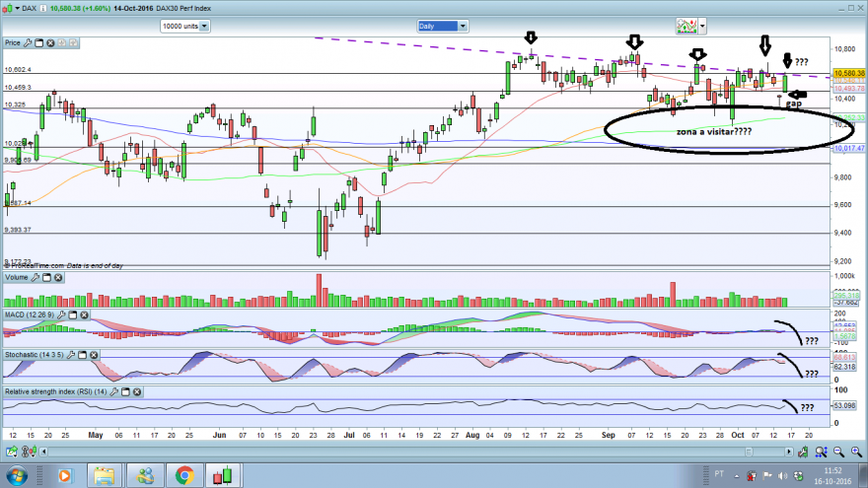Click the Stochastic (14 3 5) label
The height and width of the screenshot is (488, 868).
35,355
